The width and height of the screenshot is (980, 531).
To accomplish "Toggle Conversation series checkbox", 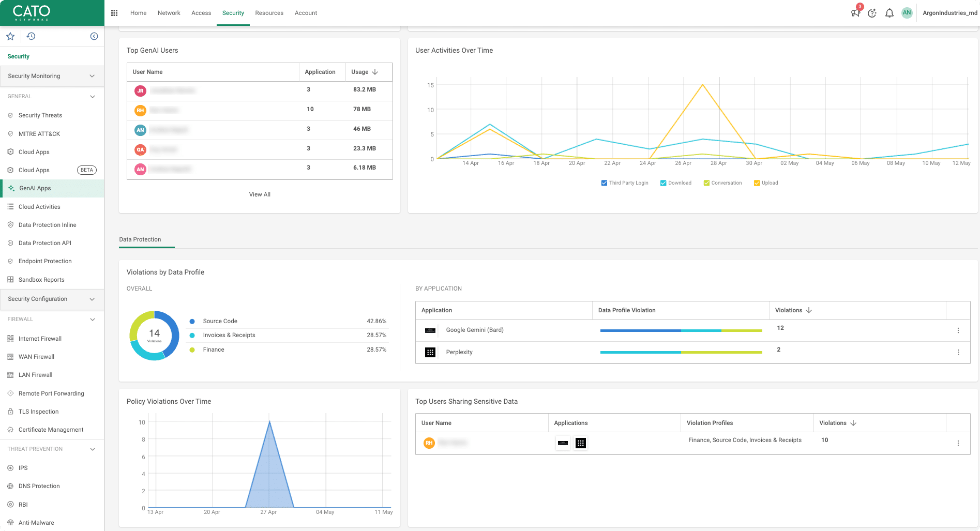I will pos(706,183).
